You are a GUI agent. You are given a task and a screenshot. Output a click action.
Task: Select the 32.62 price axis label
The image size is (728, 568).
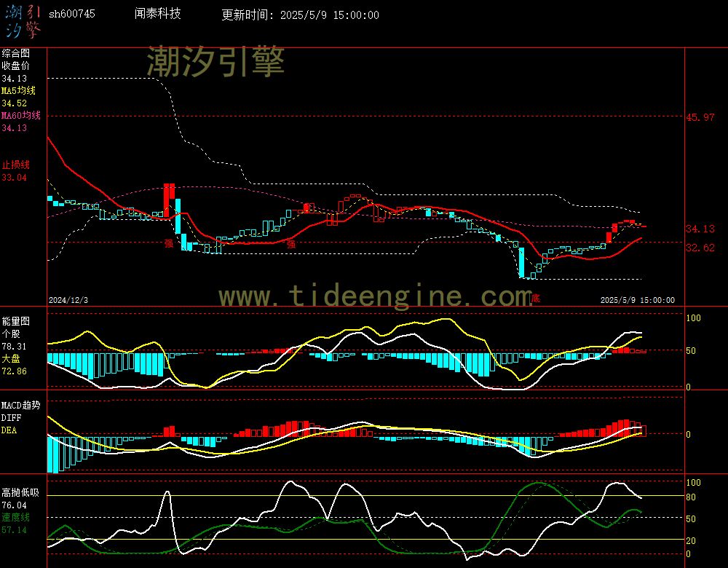coord(700,248)
